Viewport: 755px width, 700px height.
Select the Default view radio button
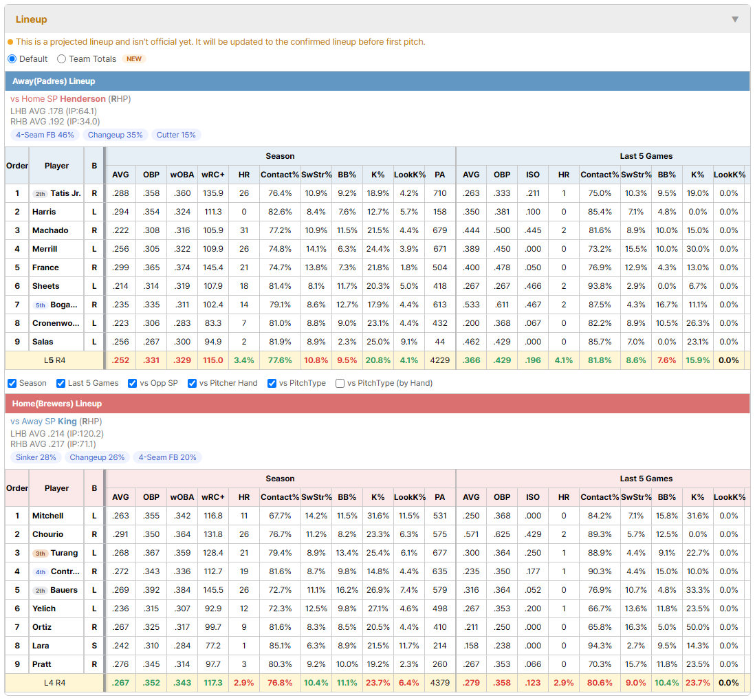12,58
